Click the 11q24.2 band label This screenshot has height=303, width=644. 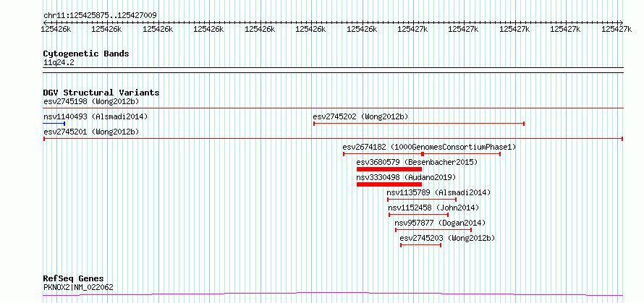[59, 63]
